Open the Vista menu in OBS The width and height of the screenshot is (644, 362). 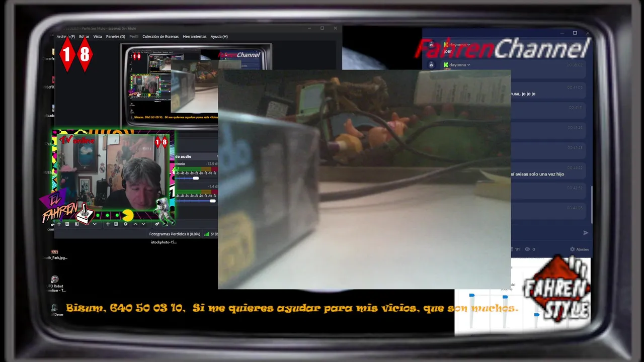pos(98,37)
